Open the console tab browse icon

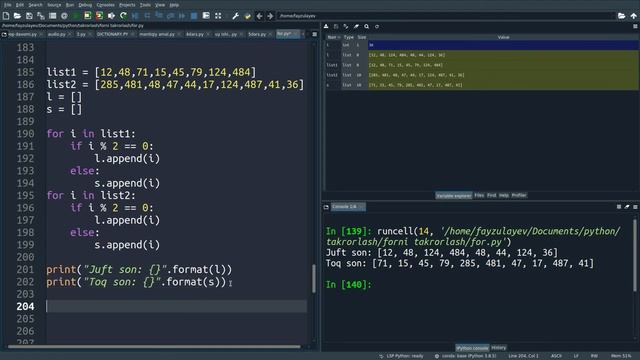click(x=326, y=207)
